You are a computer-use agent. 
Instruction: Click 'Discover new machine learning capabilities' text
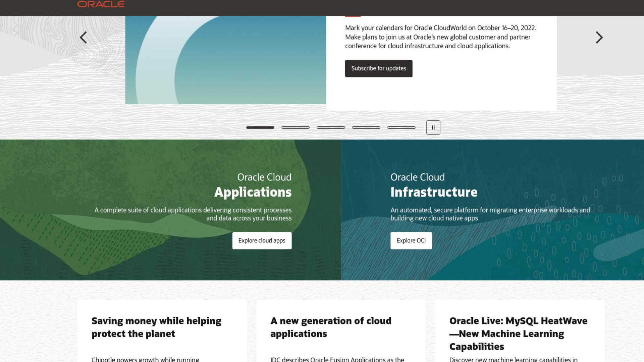[514, 359]
